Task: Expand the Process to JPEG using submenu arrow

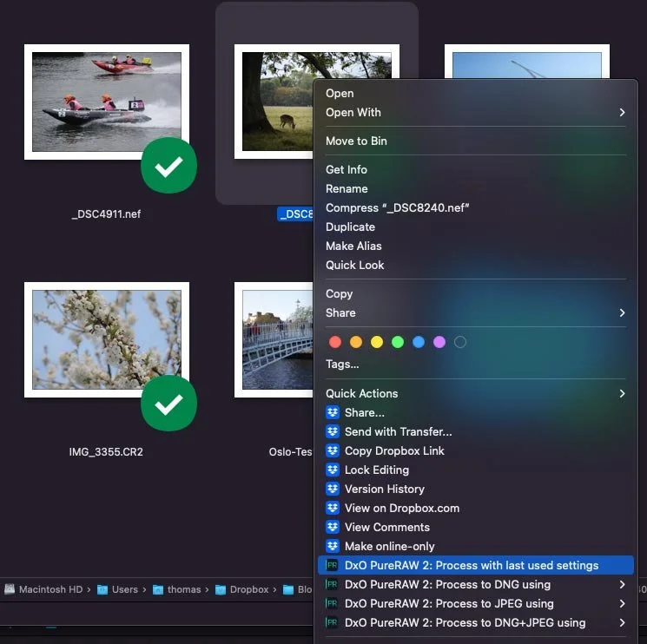Action: (622, 603)
